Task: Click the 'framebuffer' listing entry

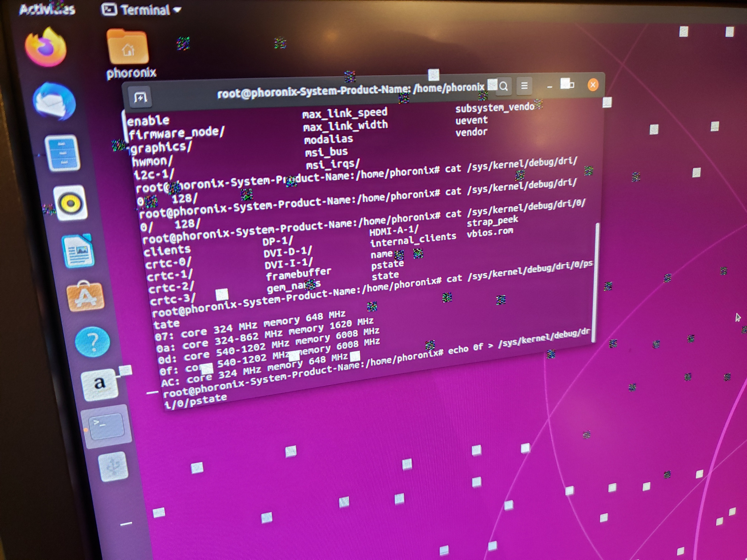Action: pos(298,274)
